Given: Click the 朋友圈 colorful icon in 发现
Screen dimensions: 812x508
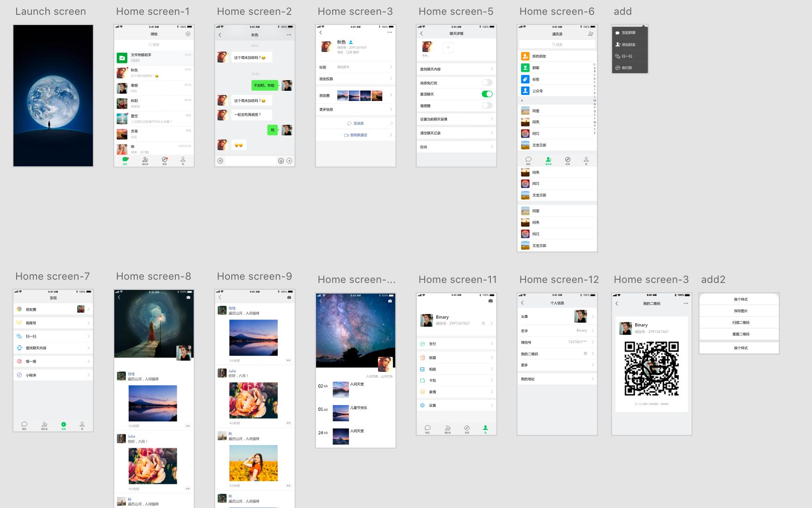Looking at the screenshot, I should pos(19,309).
